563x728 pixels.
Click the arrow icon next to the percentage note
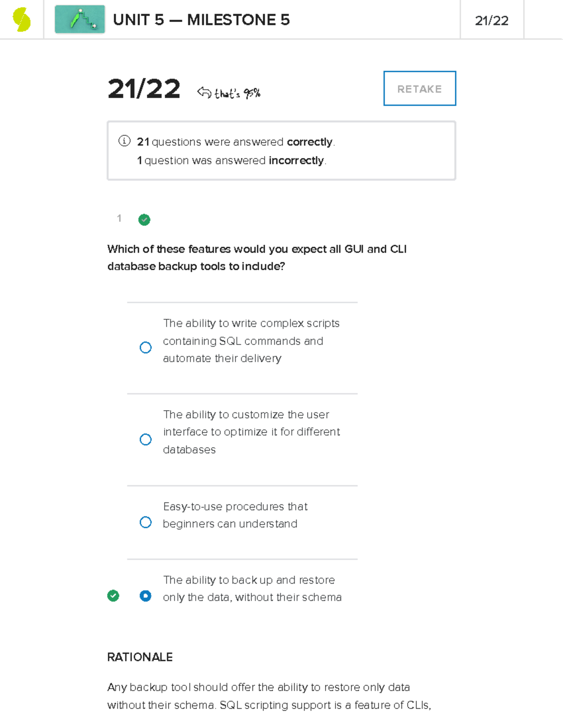coord(204,92)
